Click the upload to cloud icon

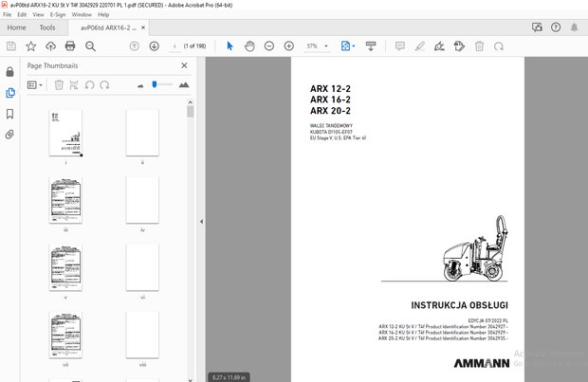(x=50, y=46)
